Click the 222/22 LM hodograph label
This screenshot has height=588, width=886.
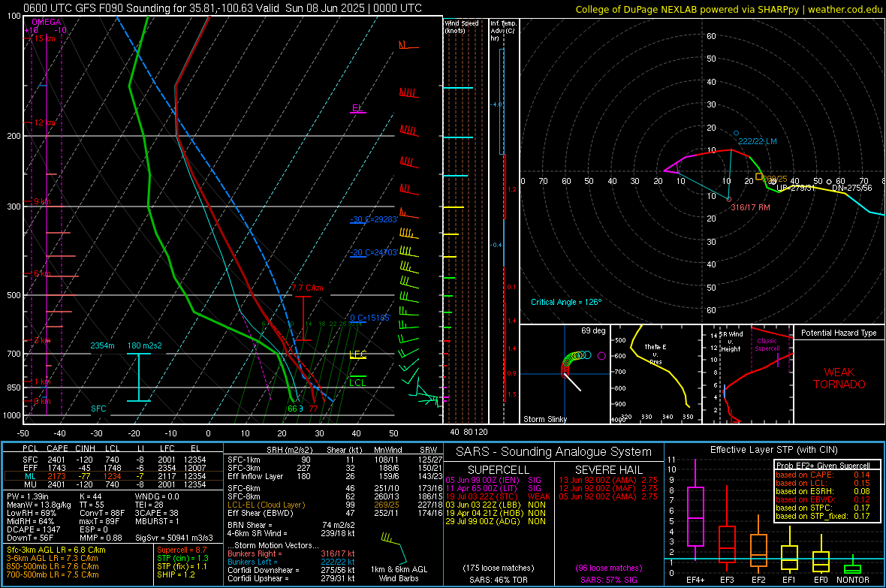tap(757, 141)
